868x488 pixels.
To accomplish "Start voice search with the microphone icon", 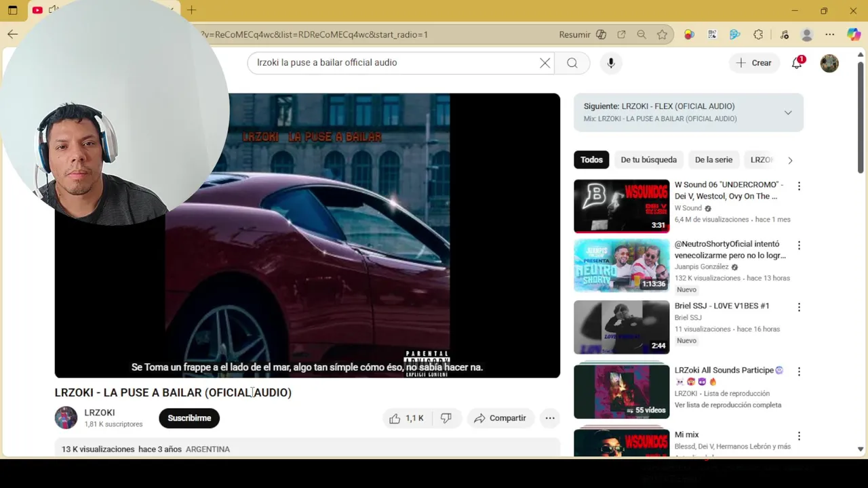I will pyautogui.click(x=611, y=63).
